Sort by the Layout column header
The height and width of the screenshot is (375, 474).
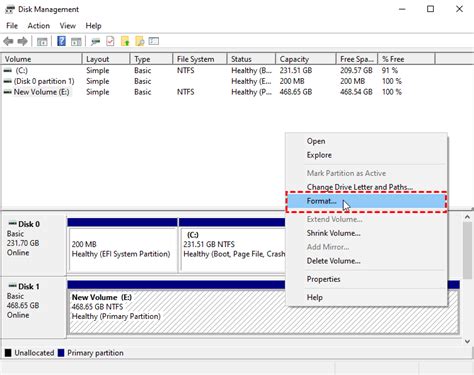tap(106, 59)
